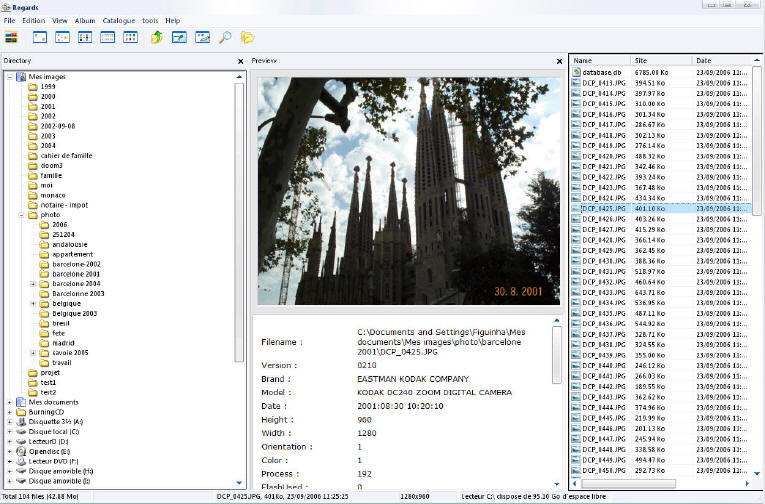Click the first toolbar icon with colored bars
This screenshot has height=504, width=765.
click(12, 38)
